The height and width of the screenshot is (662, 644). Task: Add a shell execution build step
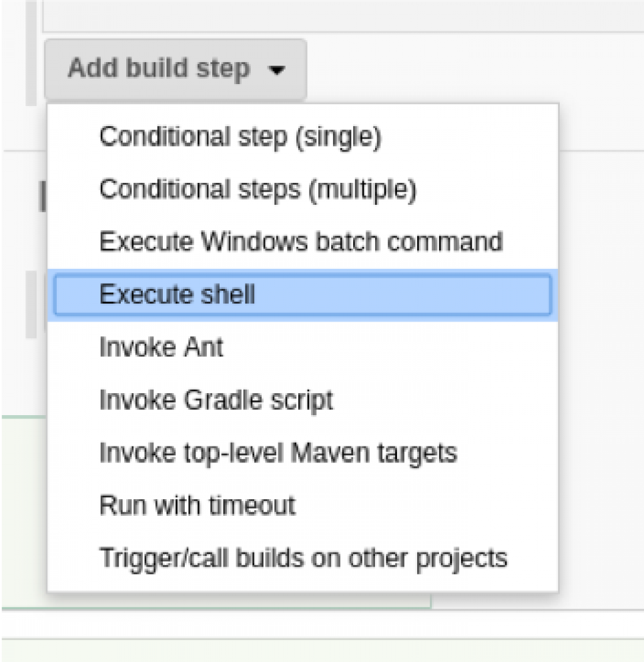point(177,294)
